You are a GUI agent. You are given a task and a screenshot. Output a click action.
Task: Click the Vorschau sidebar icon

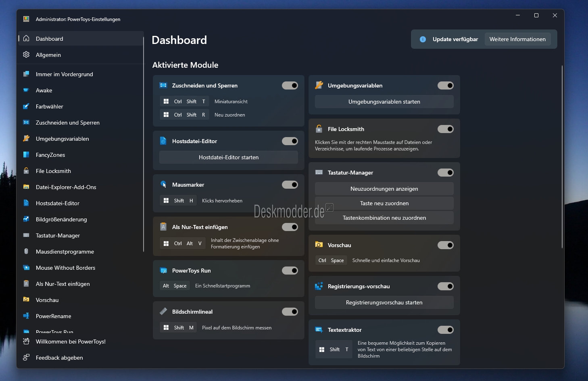point(26,300)
